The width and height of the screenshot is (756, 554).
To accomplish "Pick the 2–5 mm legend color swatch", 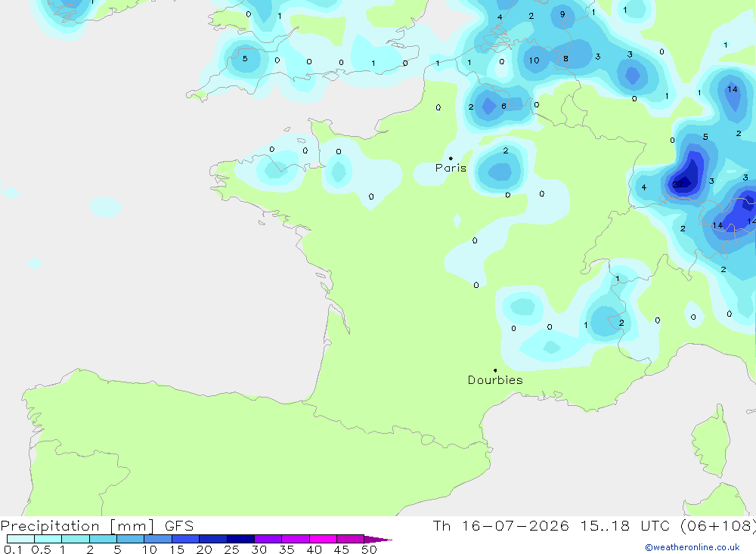I will click(x=103, y=539).
